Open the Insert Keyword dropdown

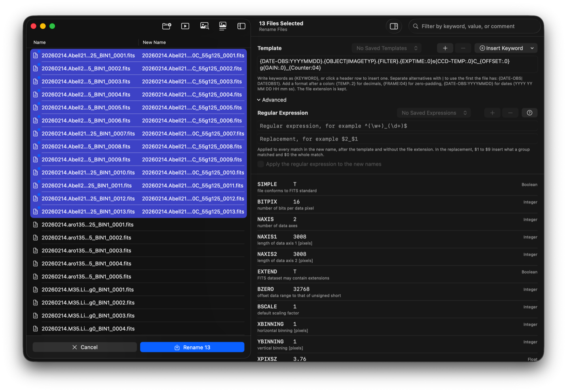click(x=506, y=48)
